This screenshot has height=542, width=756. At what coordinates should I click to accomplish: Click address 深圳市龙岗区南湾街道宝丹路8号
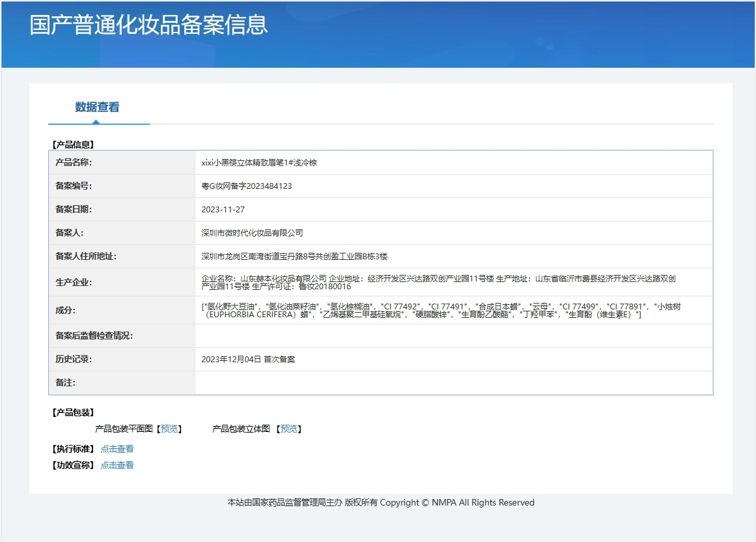point(259,257)
